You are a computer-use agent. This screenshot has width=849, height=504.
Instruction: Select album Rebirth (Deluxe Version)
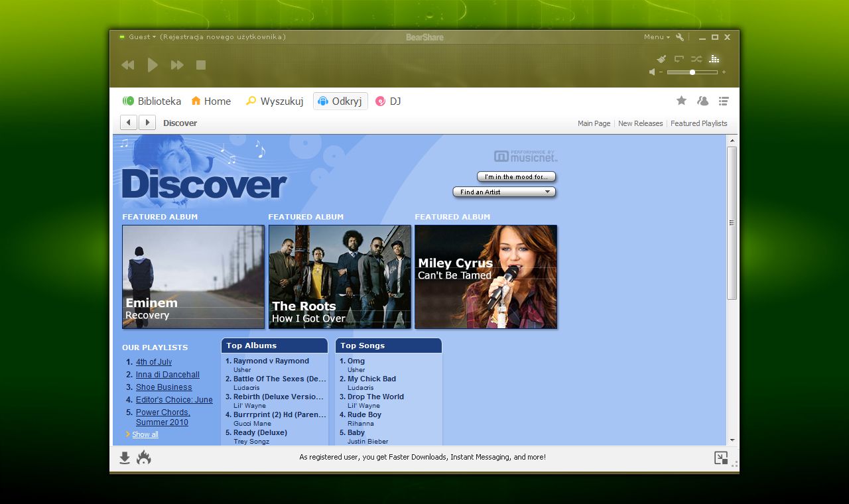click(x=279, y=397)
